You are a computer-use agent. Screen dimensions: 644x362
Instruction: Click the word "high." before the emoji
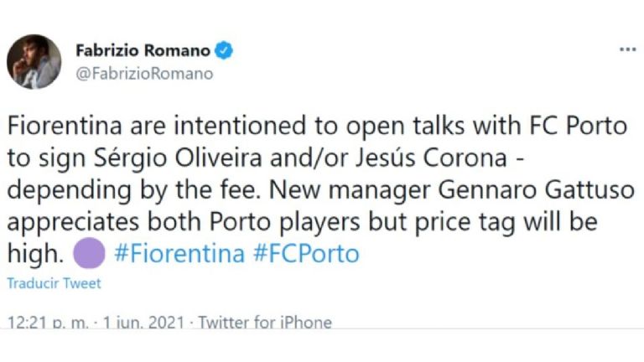(34, 253)
